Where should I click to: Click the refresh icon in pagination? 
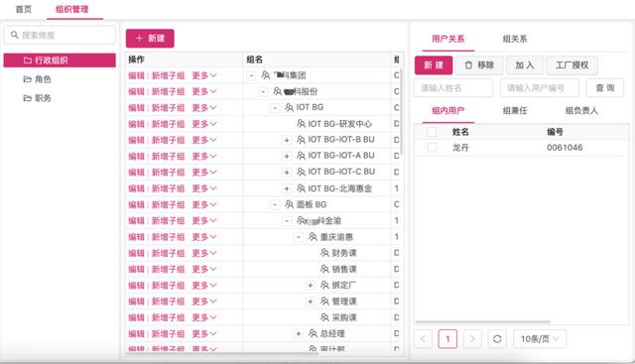497,339
